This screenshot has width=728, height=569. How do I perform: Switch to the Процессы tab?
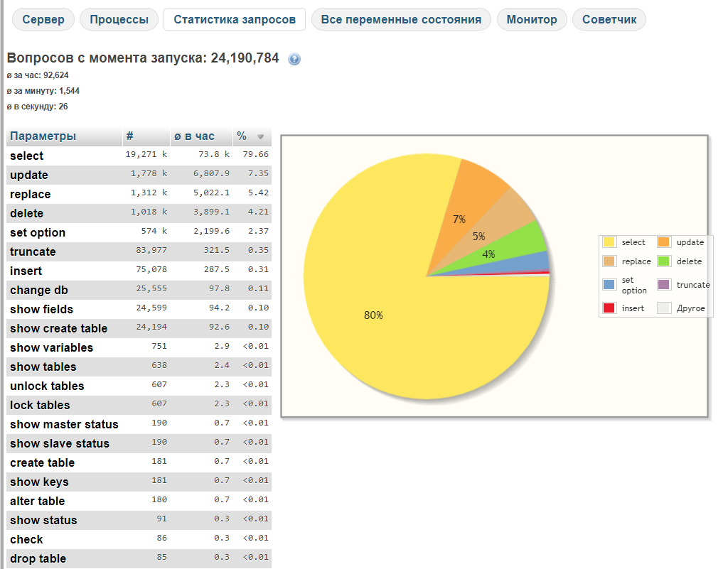pos(119,19)
